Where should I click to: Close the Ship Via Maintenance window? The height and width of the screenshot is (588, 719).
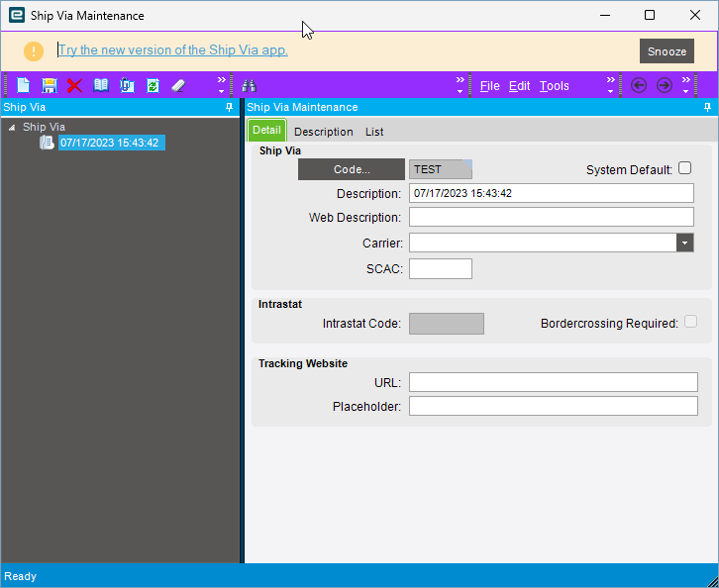pos(694,15)
